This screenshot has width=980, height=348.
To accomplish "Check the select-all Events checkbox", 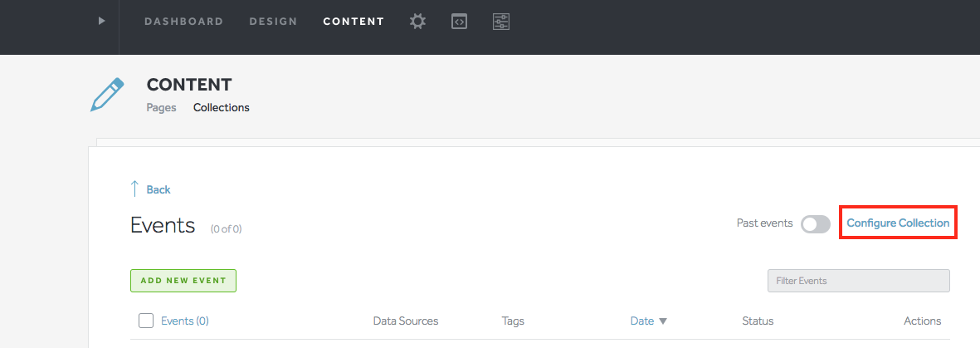I will coord(146,321).
